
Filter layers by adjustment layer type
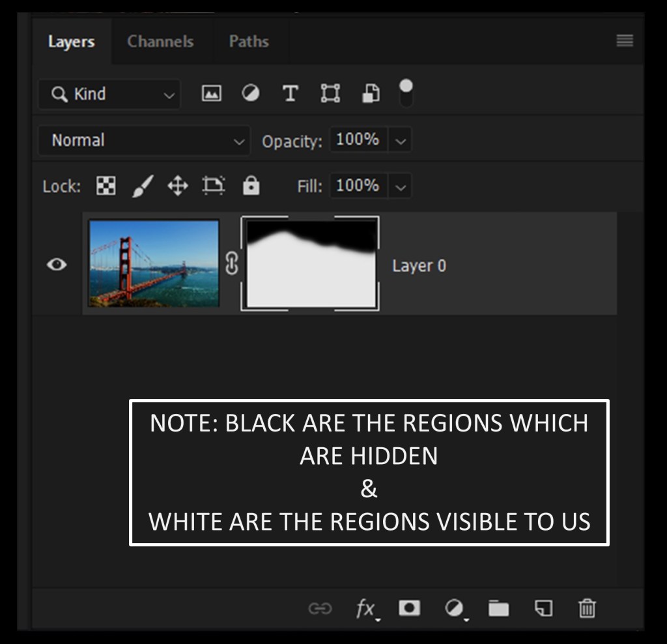(250, 94)
